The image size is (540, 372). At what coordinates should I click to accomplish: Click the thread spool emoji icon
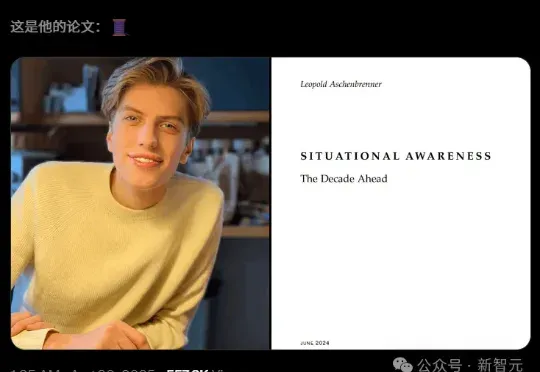(x=119, y=27)
